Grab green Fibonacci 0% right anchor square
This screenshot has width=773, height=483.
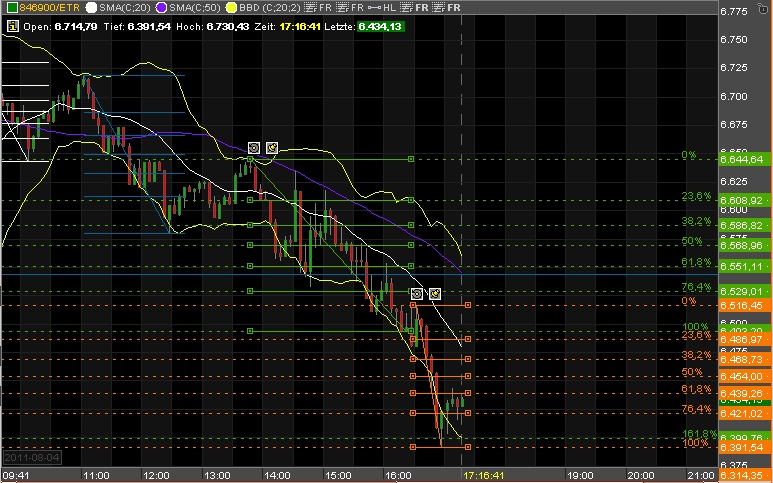(x=411, y=159)
